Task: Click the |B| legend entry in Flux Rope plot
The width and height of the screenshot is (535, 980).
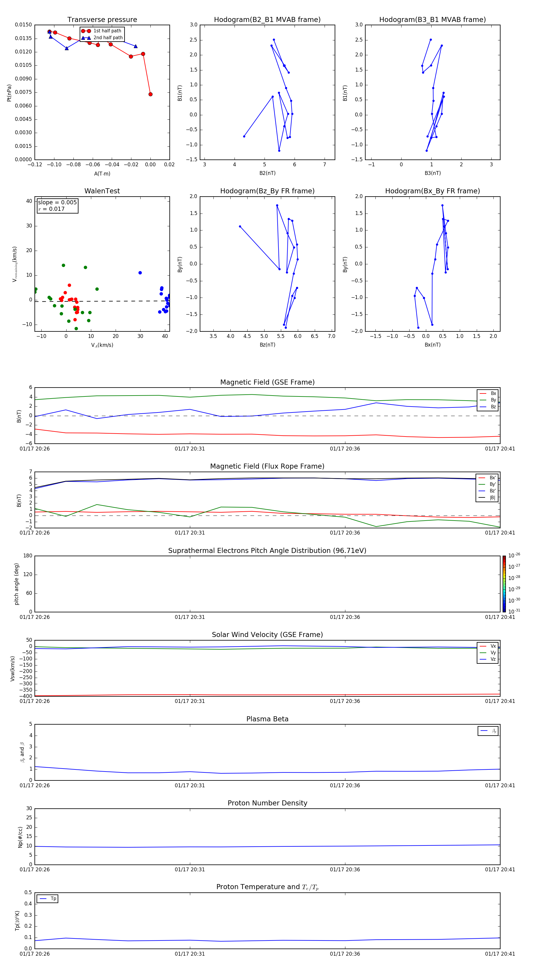Action: (x=487, y=498)
